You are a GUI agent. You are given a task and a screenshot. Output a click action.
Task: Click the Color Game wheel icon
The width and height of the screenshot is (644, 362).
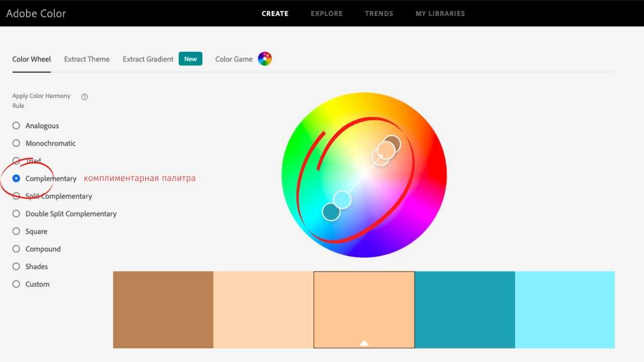[265, 59]
